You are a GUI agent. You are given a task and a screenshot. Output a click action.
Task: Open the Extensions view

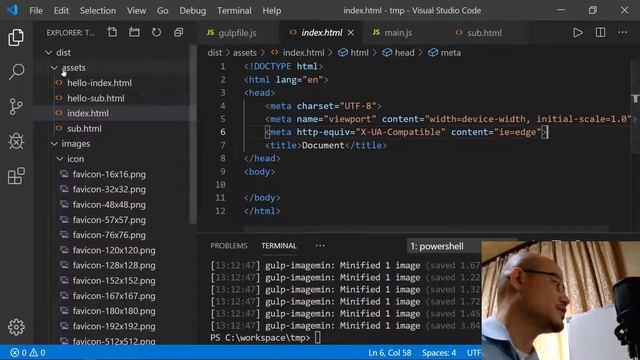coord(16,176)
